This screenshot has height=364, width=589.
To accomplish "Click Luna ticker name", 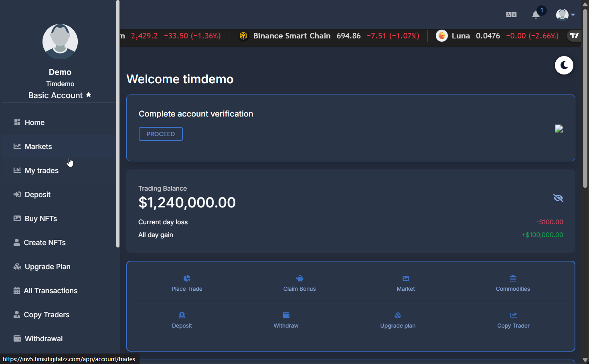I will point(461,36).
